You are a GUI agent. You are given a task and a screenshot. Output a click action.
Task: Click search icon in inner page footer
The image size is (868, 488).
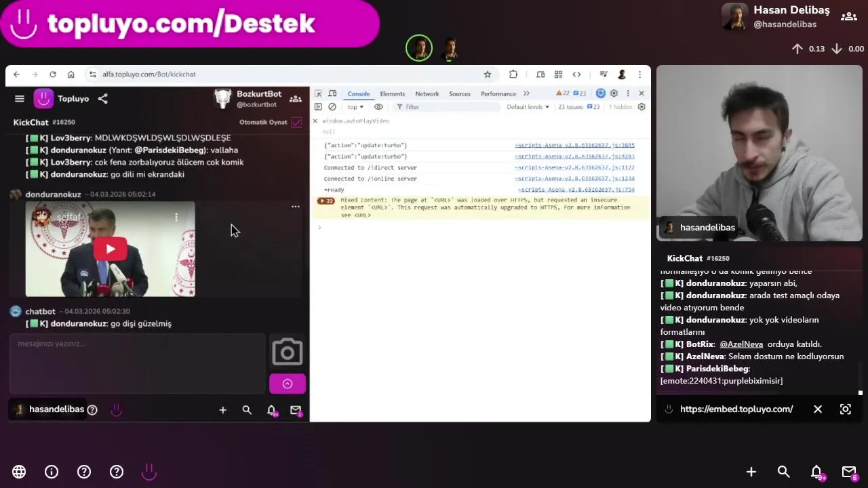click(247, 410)
